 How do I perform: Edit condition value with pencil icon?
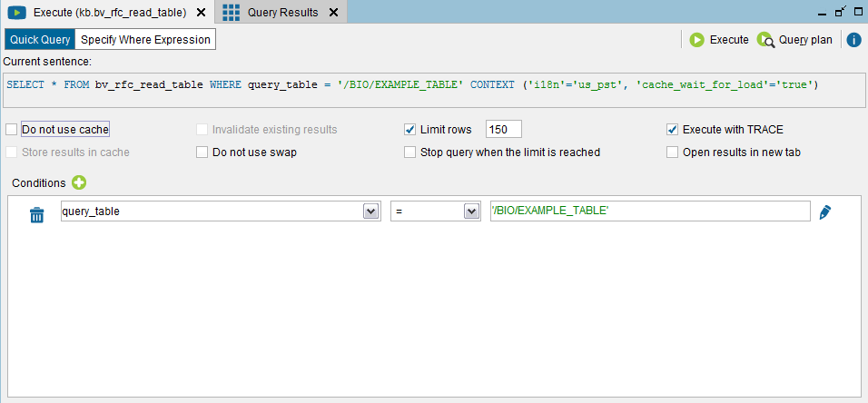coord(825,212)
